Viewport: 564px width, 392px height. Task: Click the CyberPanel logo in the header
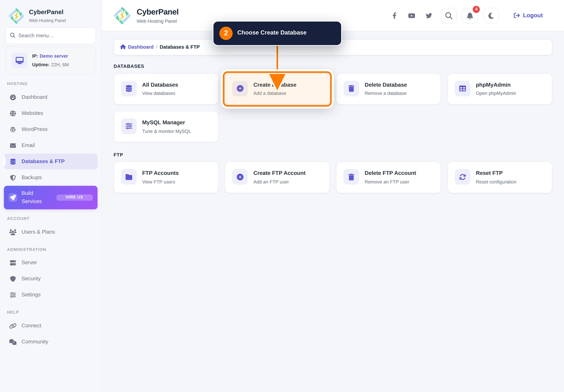click(122, 16)
